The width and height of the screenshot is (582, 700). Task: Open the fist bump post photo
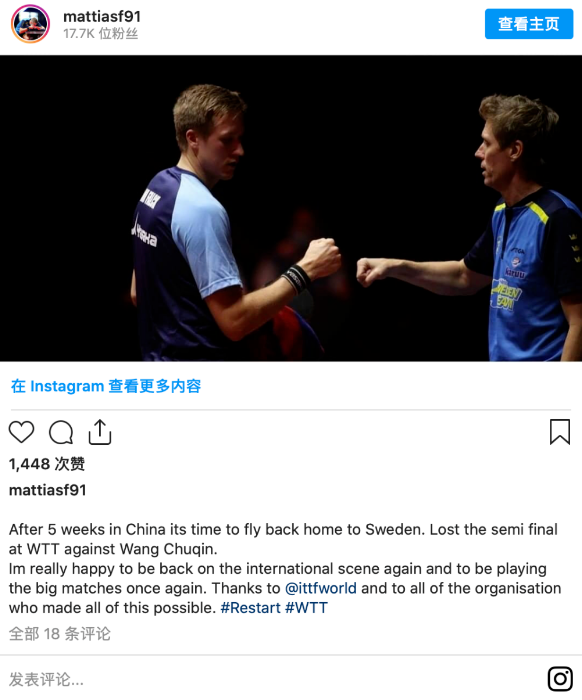[x=291, y=208]
